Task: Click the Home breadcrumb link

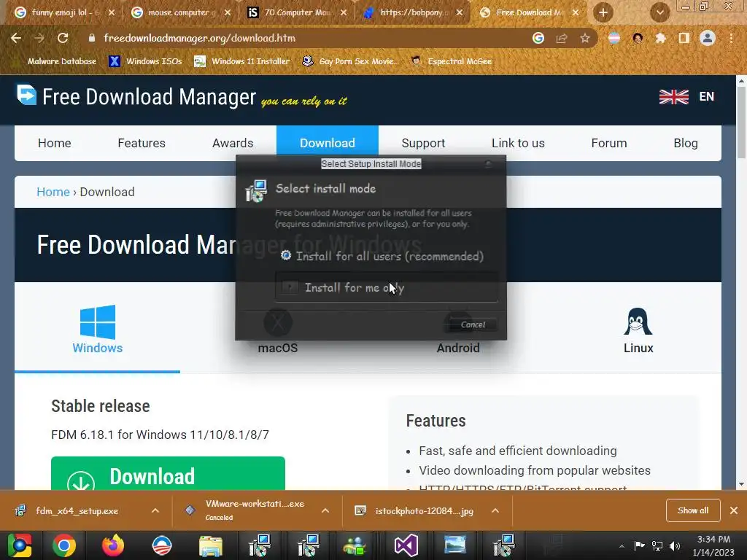Action: pyautogui.click(x=53, y=192)
